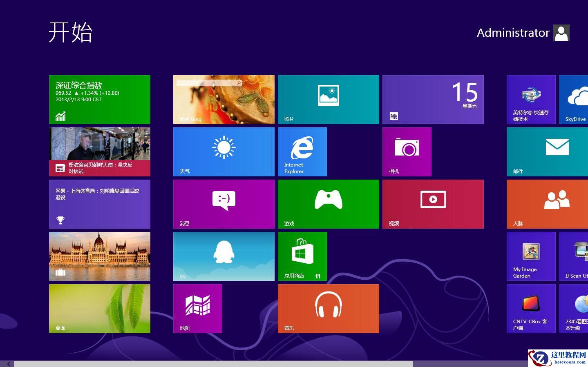Open the 消息 (Messaging) tile
Image resolution: width=588 pixels, height=367 pixels.
[x=224, y=204]
